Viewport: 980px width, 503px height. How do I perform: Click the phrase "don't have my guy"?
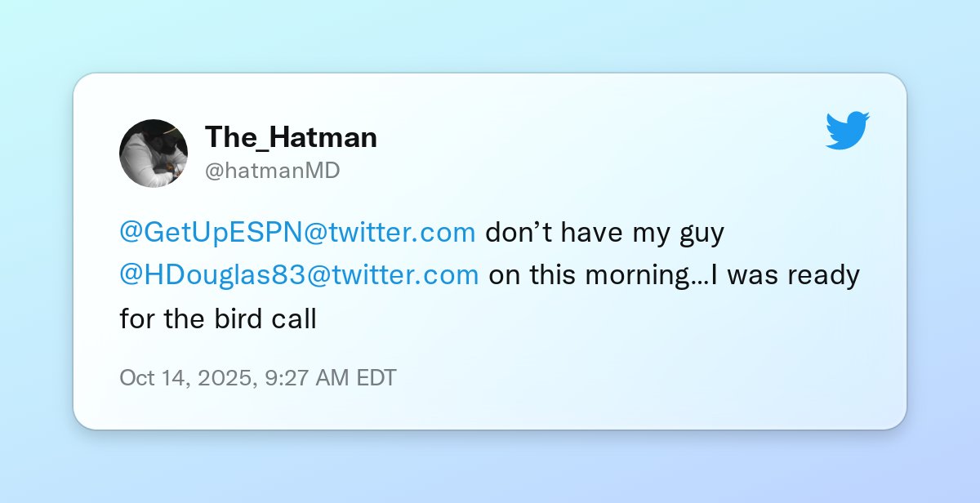605,233
